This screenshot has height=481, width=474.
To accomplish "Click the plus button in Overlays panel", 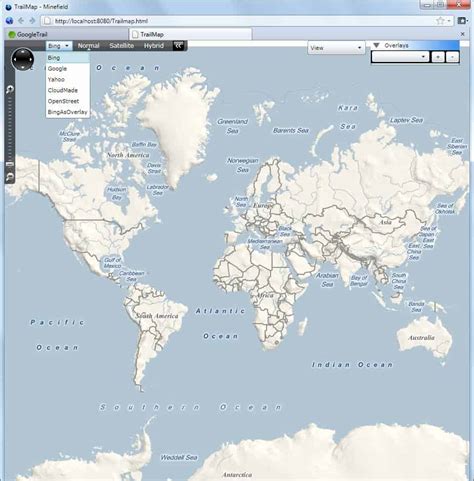I will click(x=438, y=57).
